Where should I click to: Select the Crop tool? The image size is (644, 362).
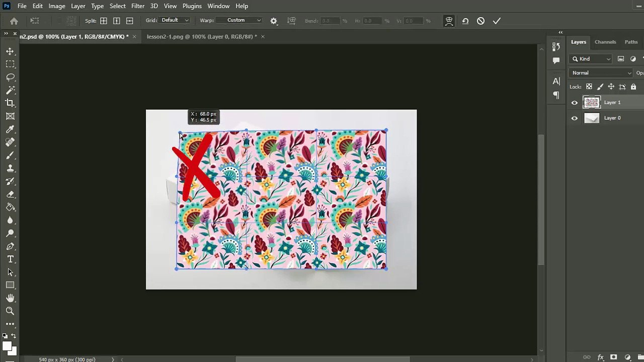point(10,103)
